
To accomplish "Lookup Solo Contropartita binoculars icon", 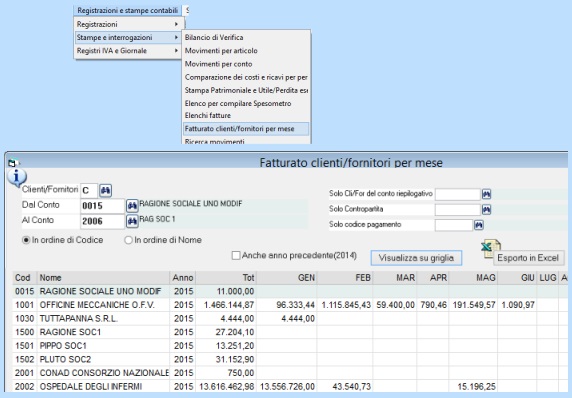I will point(487,209).
